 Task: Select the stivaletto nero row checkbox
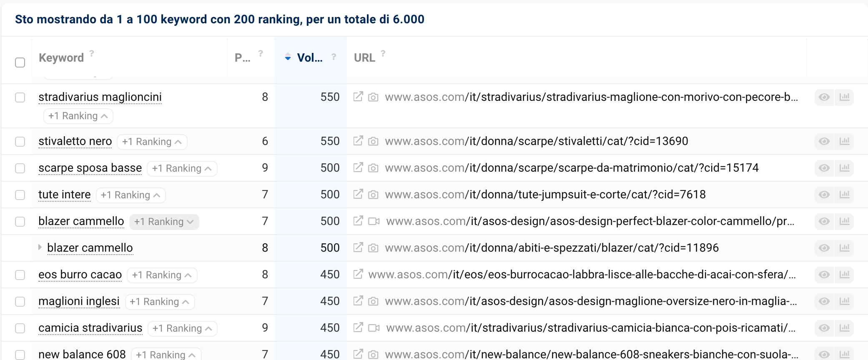pos(20,142)
